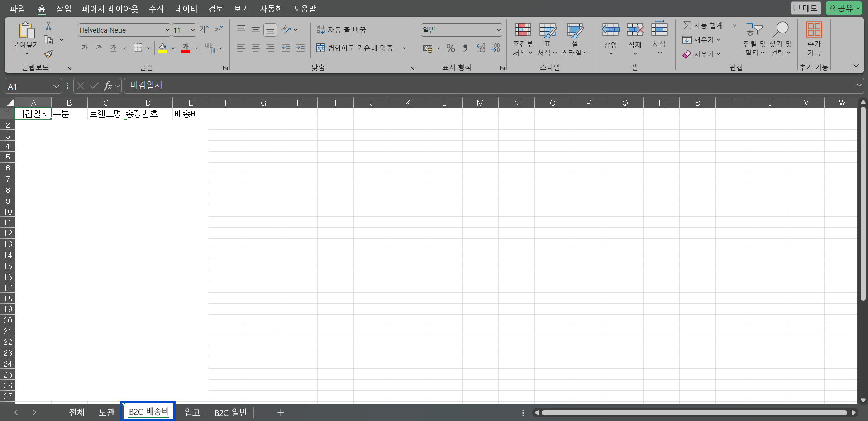Click the Cut scissors icon
This screenshot has width=868, height=421.
click(x=48, y=26)
